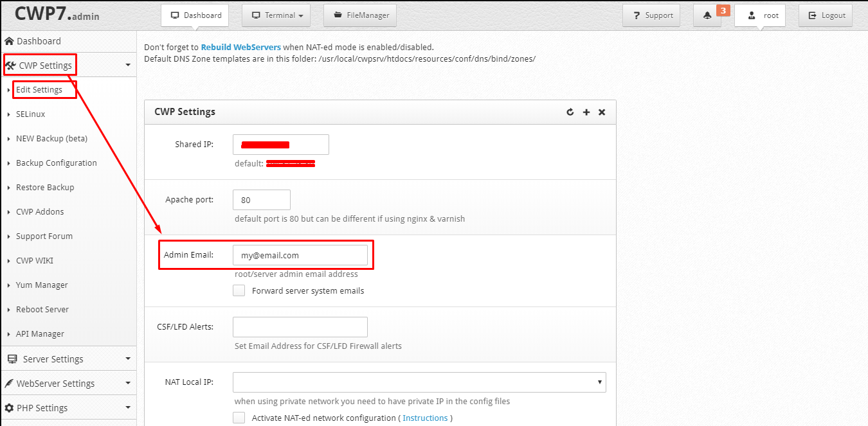Close the CWP Settings panel
This screenshot has height=426, width=868.
pyautogui.click(x=602, y=112)
